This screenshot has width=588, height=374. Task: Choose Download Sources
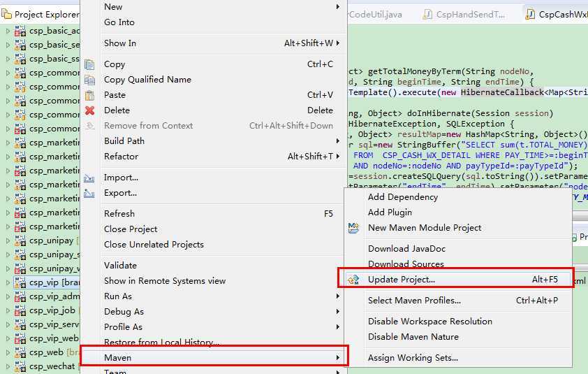(458, 264)
